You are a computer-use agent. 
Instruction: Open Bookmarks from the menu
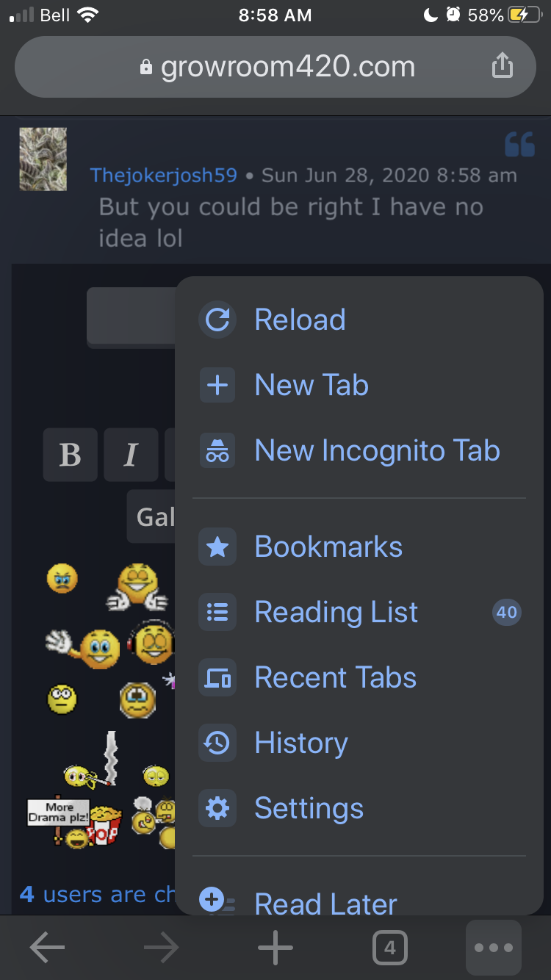pyautogui.click(x=328, y=547)
